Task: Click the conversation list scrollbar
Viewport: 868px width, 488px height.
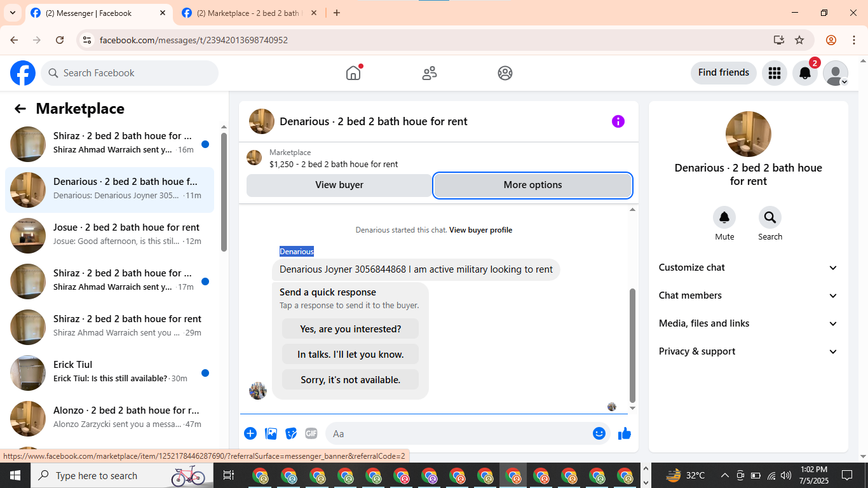Action: [x=224, y=192]
